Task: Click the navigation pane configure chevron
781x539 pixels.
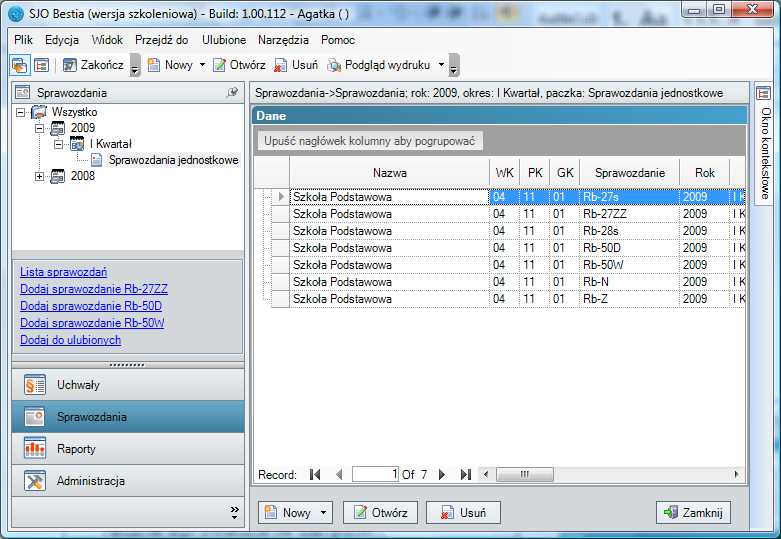Action: point(235,513)
